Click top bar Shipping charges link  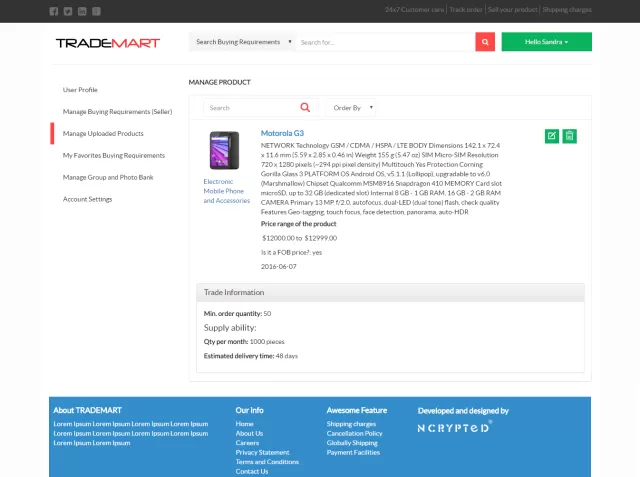click(x=567, y=9)
